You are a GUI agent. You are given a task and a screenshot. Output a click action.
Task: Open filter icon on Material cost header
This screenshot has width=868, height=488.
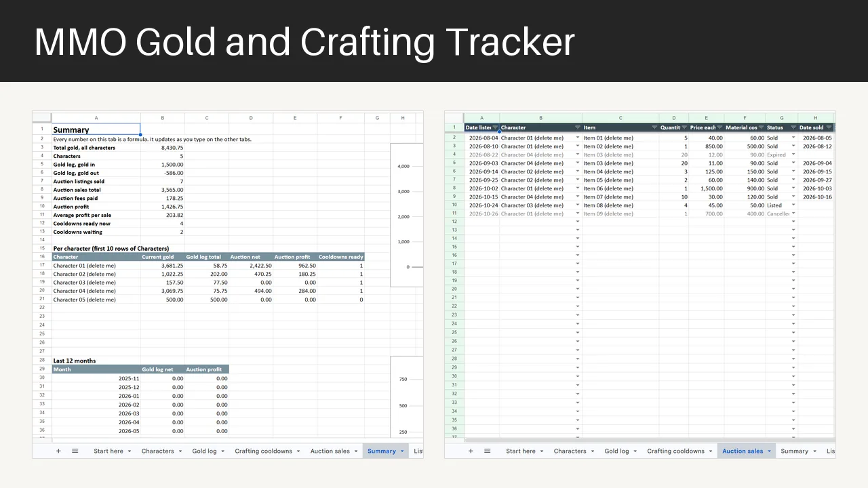point(761,127)
